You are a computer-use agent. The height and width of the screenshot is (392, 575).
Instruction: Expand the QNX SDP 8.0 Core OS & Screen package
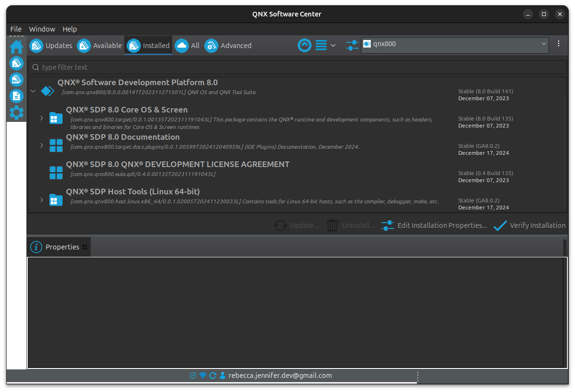click(41, 118)
